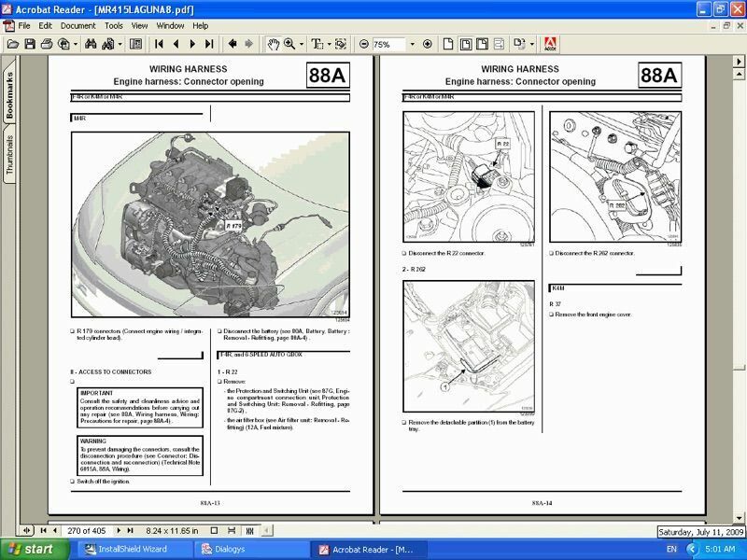Select the Text Select tool

(x=317, y=44)
